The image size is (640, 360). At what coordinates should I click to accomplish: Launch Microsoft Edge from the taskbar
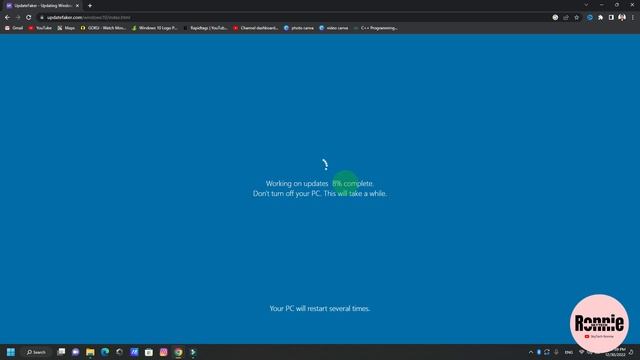(105, 352)
